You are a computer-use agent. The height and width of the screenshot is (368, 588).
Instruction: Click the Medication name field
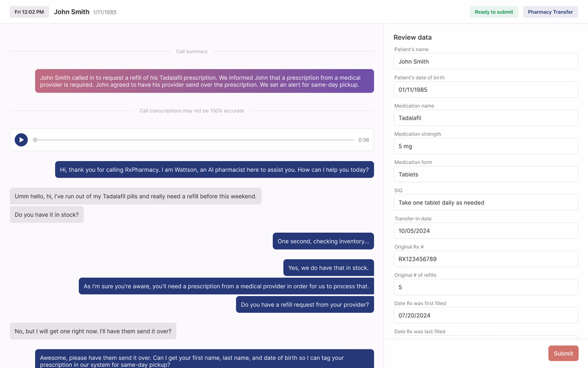click(x=485, y=118)
